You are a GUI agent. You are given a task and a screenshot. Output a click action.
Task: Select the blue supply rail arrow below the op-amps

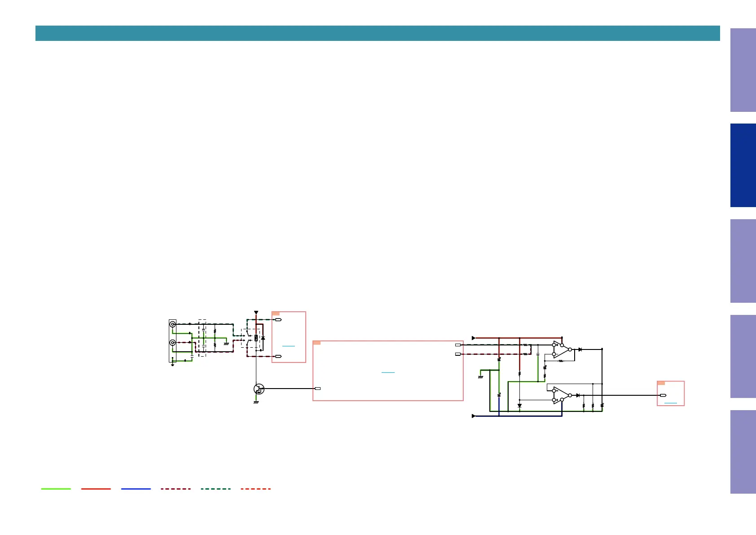click(474, 416)
